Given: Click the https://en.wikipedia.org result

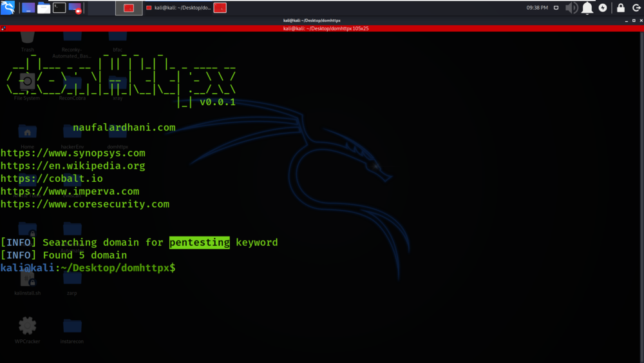Looking at the screenshot, I should (x=73, y=166).
